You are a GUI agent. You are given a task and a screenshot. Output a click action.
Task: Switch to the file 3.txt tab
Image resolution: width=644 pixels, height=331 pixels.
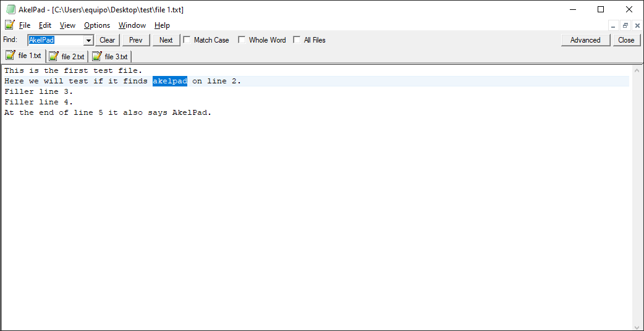[111, 56]
